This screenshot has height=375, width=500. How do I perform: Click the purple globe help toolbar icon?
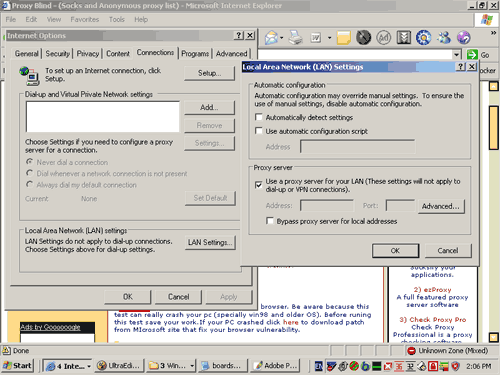(464, 38)
